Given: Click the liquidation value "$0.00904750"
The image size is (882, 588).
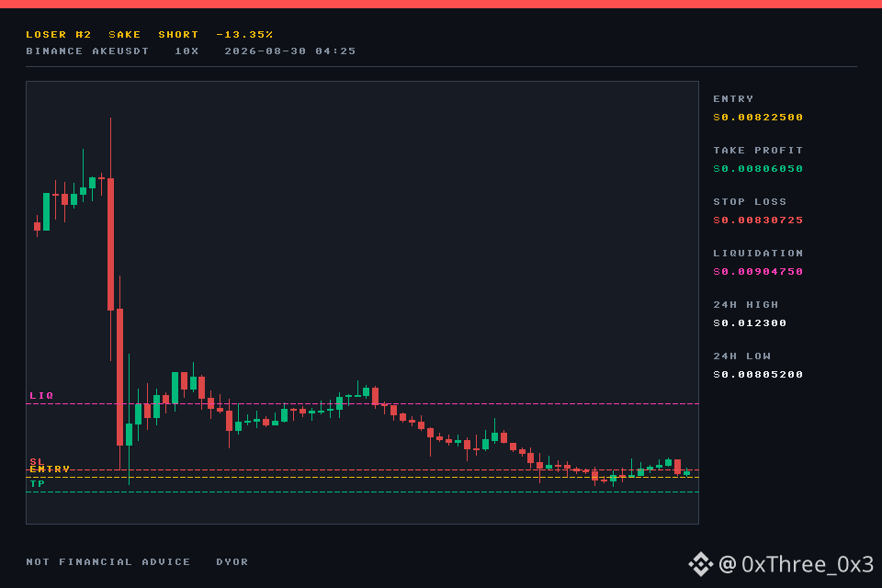Looking at the screenshot, I should tap(758, 272).
